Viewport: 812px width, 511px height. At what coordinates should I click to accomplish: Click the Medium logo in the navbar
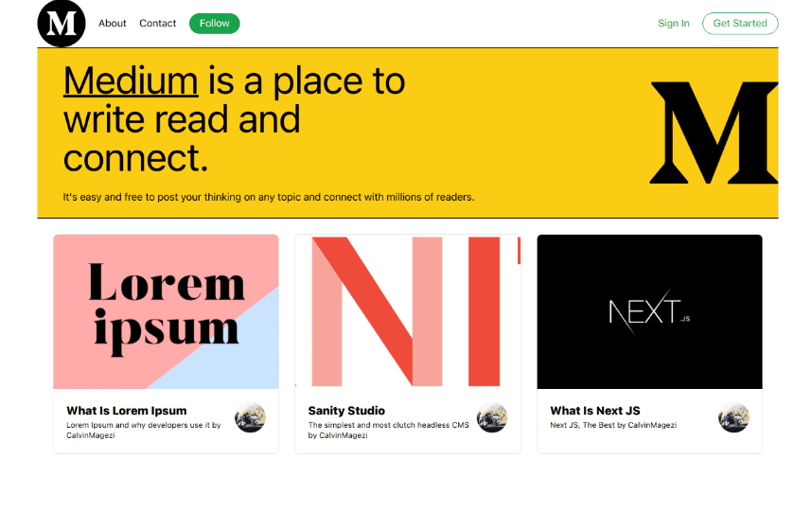pyautogui.click(x=61, y=23)
